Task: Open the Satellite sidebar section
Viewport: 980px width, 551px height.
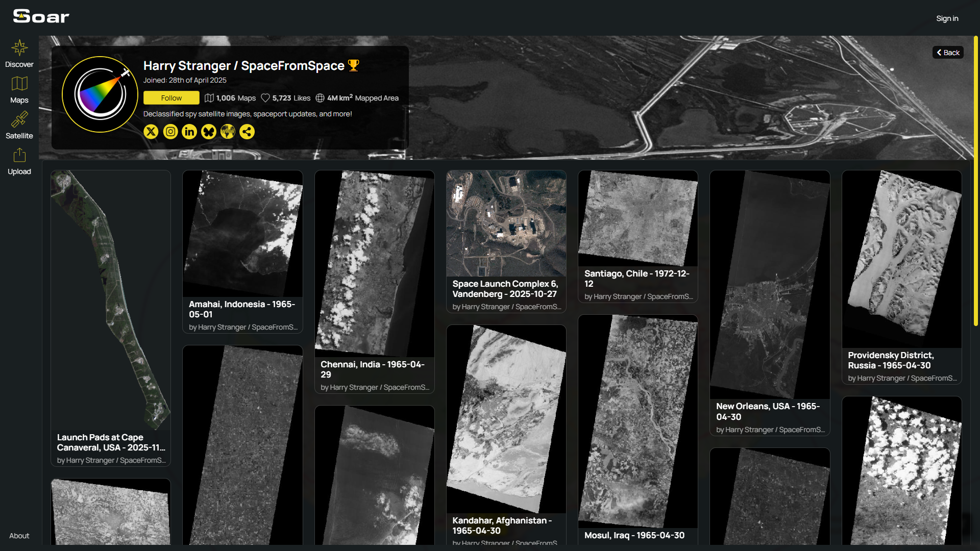Action: [19, 125]
